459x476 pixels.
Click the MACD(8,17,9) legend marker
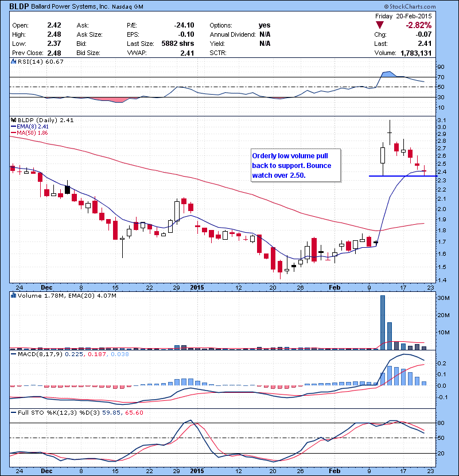[x=11, y=356]
